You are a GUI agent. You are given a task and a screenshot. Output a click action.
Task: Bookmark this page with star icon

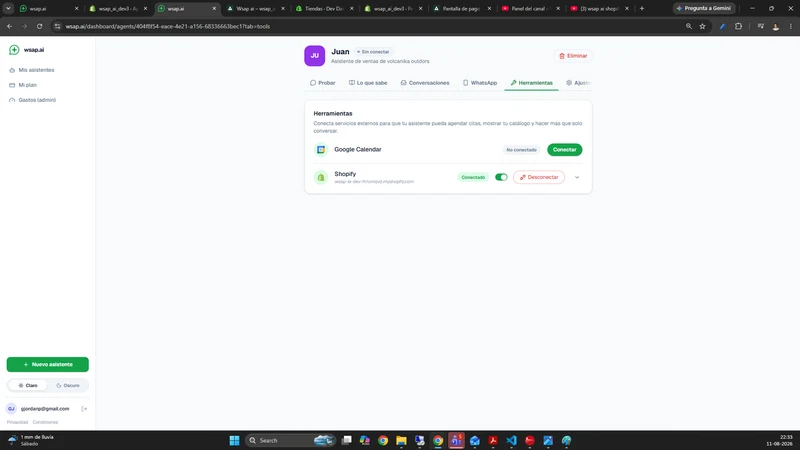pyautogui.click(x=703, y=26)
